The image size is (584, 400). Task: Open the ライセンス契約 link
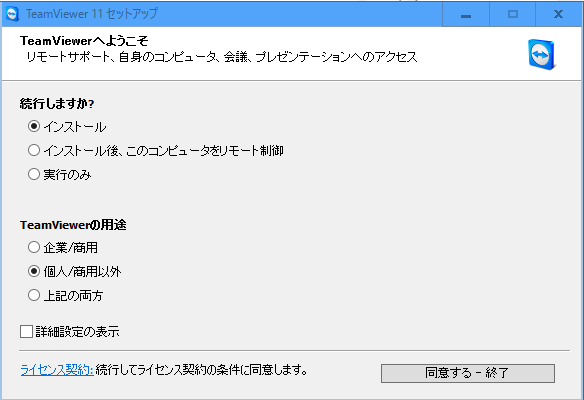pyautogui.click(x=57, y=370)
